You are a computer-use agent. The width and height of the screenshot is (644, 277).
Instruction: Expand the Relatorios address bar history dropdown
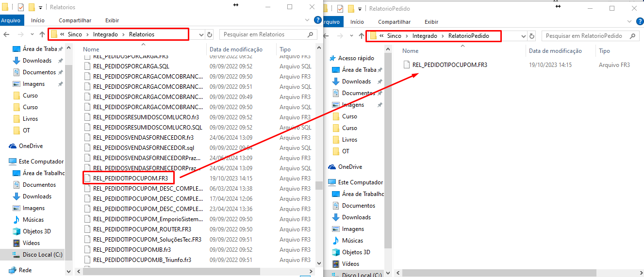tap(202, 34)
